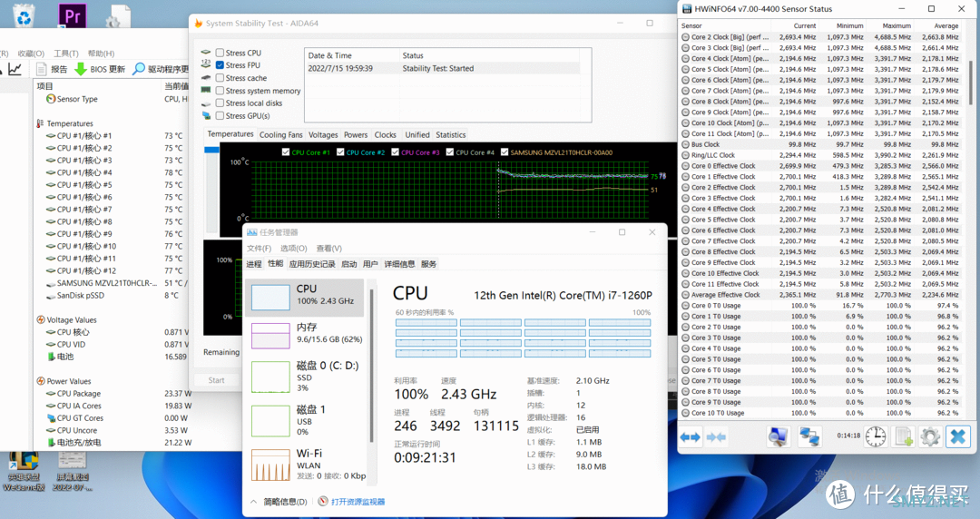Select the CPU panel in Task Manager

(305, 297)
